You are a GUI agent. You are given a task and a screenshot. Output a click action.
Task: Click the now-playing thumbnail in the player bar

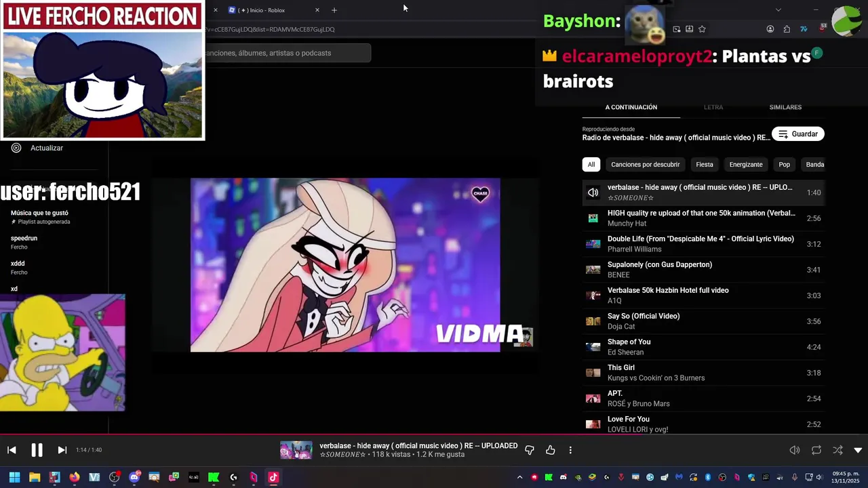click(296, 450)
